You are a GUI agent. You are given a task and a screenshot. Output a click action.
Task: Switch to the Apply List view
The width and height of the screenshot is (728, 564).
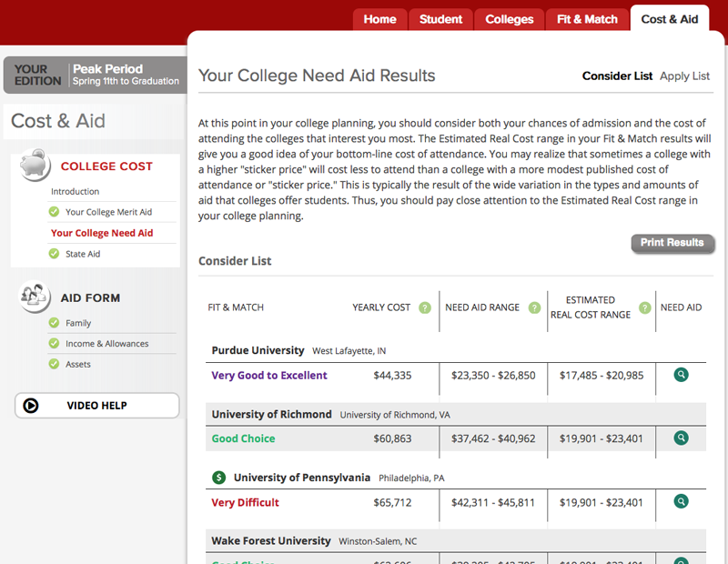[684, 76]
